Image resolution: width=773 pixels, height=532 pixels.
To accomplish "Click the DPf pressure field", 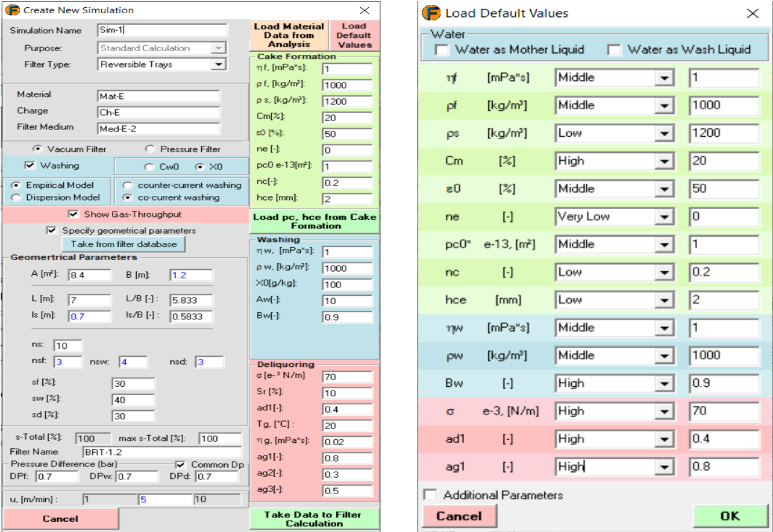I will [57, 477].
